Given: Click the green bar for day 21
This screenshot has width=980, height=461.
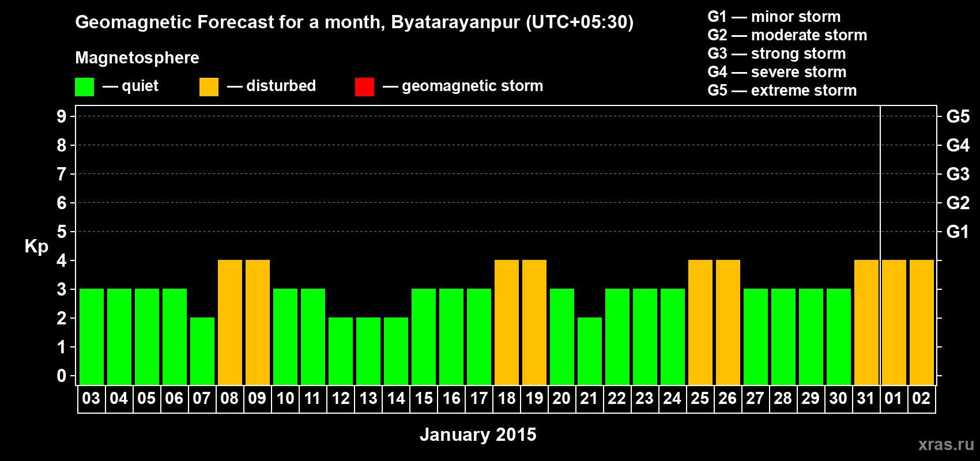Looking at the screenshot, I should (x=590, y=351).
